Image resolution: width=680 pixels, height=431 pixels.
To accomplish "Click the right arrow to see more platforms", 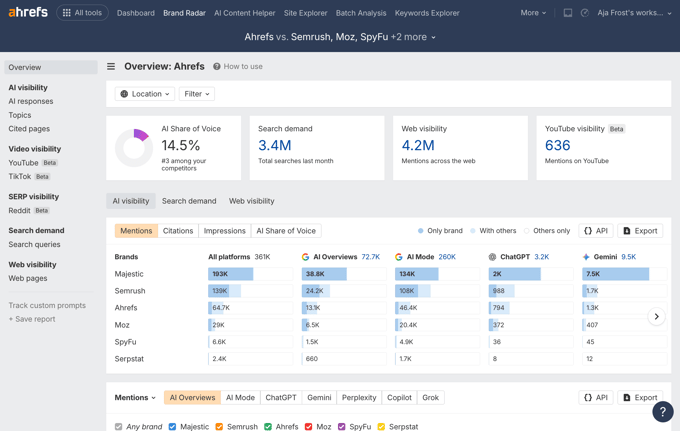I will click(x=657, y=317).
